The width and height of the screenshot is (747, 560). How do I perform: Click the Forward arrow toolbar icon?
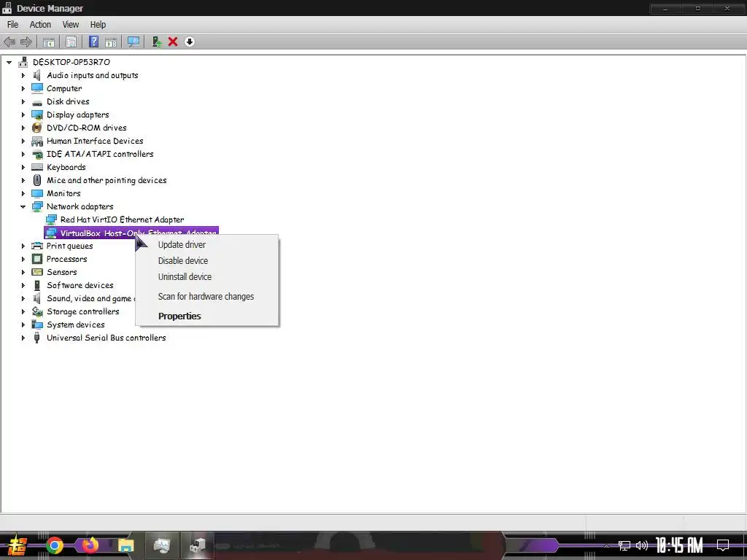(26, 42)
